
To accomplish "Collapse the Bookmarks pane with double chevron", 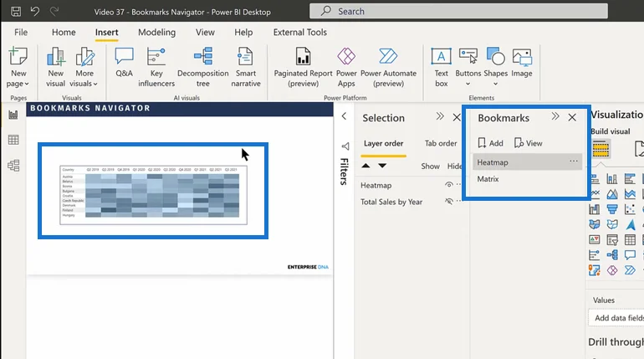I will pyautogui.click(x=555, y=116).
